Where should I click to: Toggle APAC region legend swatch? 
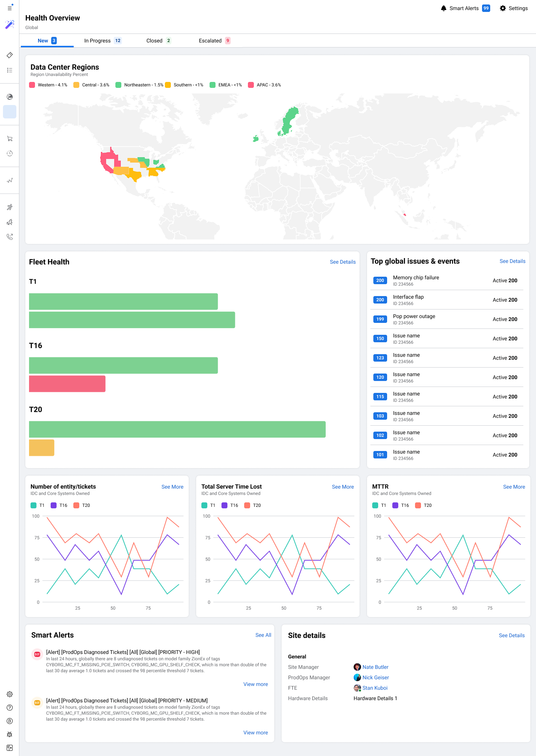(251, 85)
